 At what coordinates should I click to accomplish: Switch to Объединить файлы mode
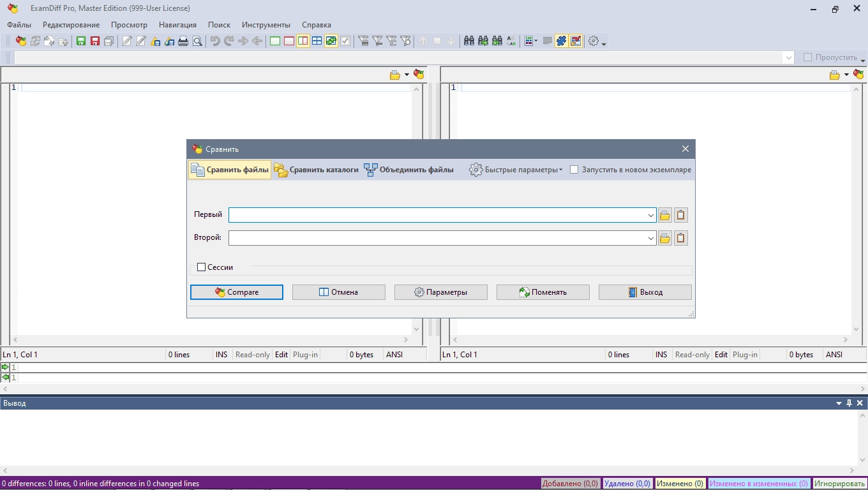(x=409, y=170)
